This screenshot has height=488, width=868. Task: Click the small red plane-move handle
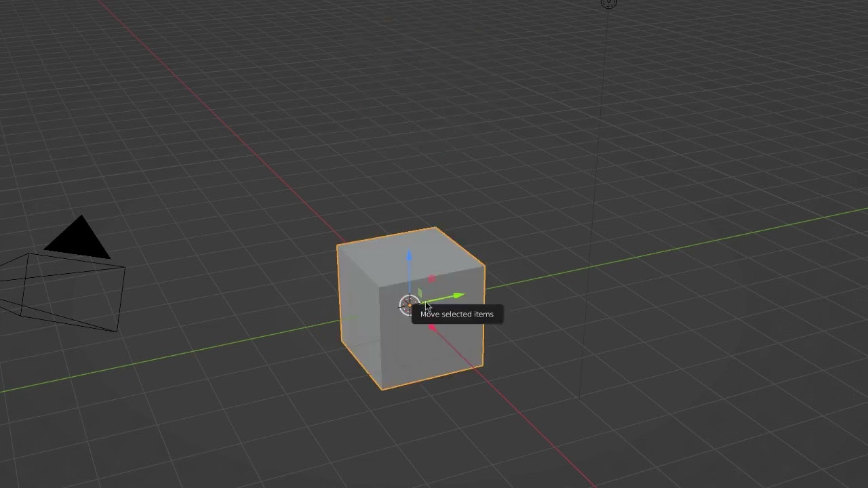432,279
